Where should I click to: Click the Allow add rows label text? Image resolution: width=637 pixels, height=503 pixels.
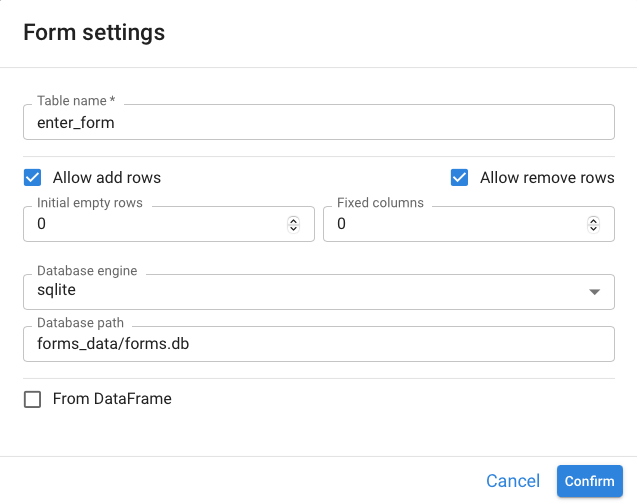pos(107,178)
